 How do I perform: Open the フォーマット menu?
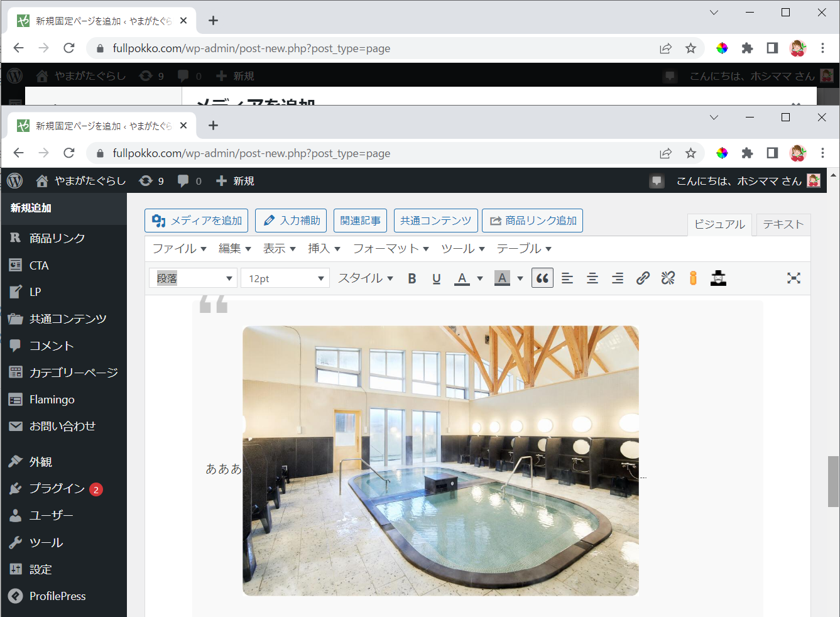coord(391,249)
